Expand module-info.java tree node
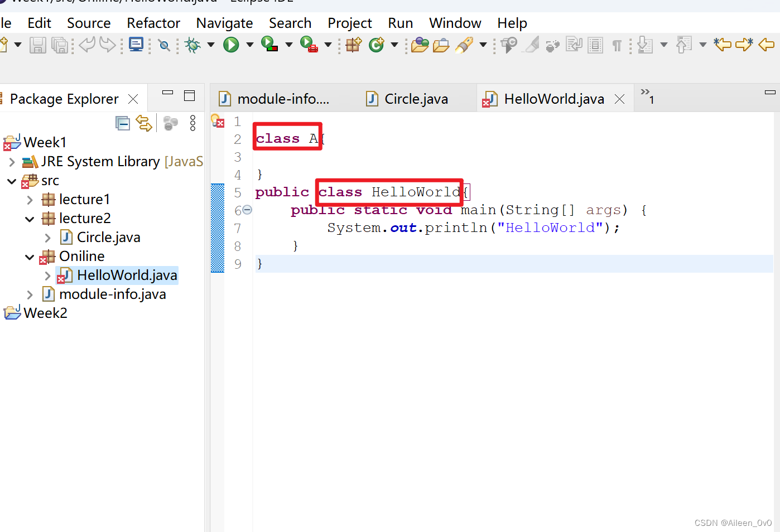The width and height of the screenshot is (780, 532). pos(30,294)
